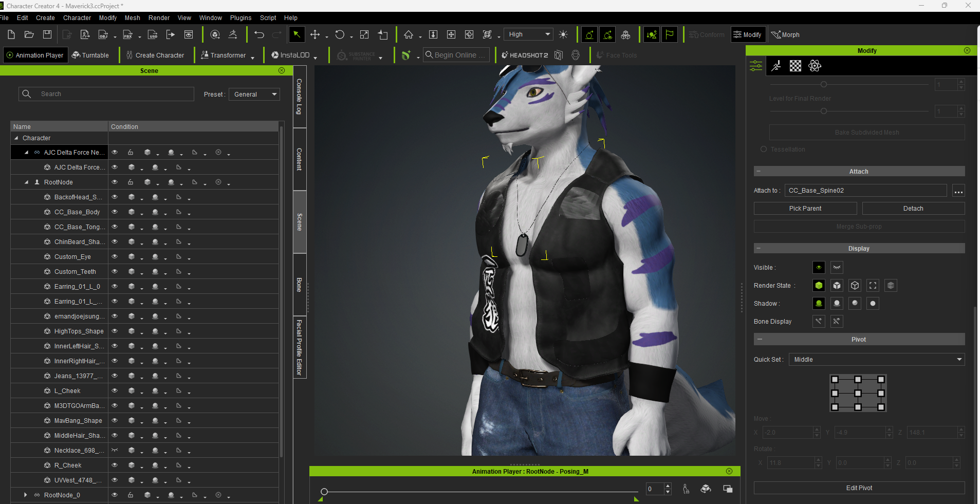Click the New Project file icon
The height and width of the screenshot is (504, 980).
pyautogui.click(x=11, y=34)
